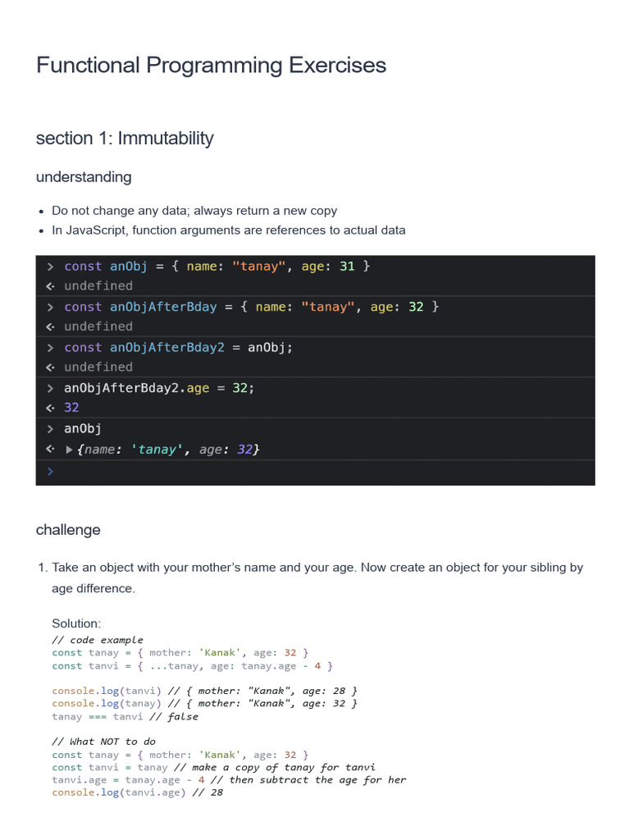Expand the {name: 'tanay', age: 32} object triangle
The height and width of the screenshot is (840, 630).
click(69, 450)
